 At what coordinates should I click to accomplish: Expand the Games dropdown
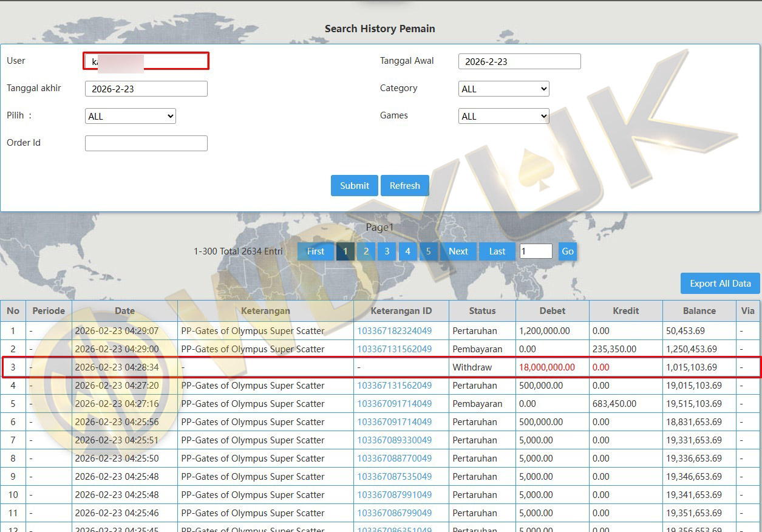click(x=503, y=116)
